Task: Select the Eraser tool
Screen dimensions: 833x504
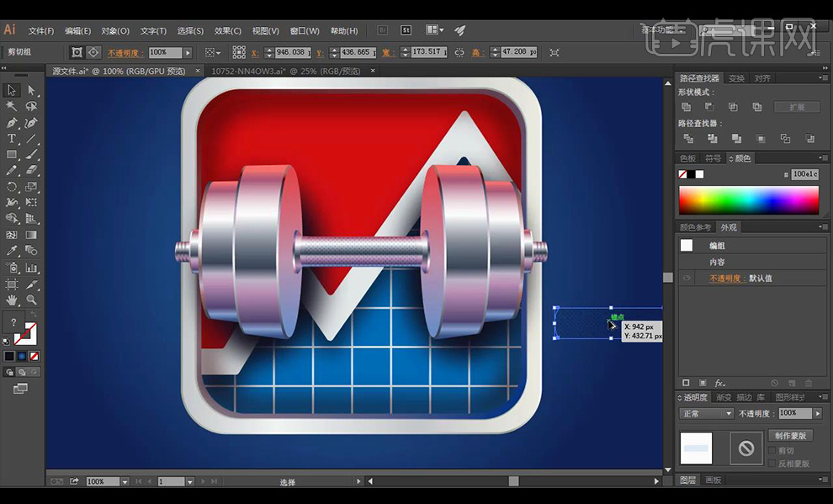Action: point(31,171)
